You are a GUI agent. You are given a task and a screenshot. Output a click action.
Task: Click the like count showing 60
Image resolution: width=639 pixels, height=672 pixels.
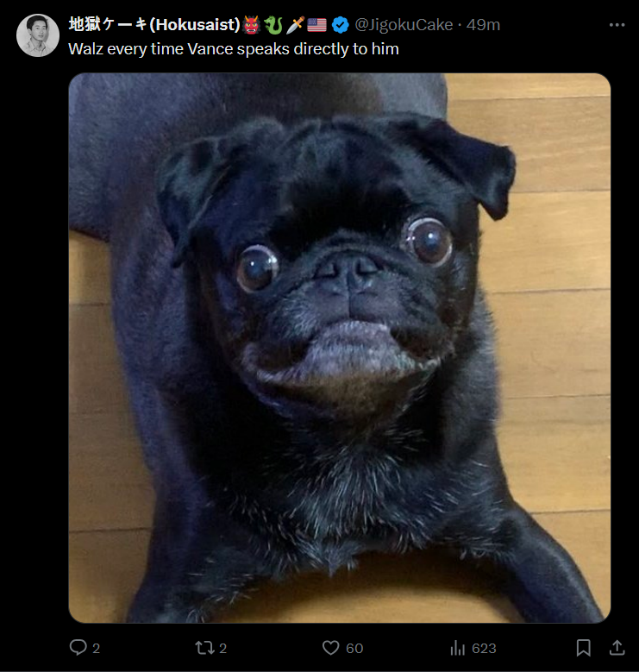tap(354, 648)
